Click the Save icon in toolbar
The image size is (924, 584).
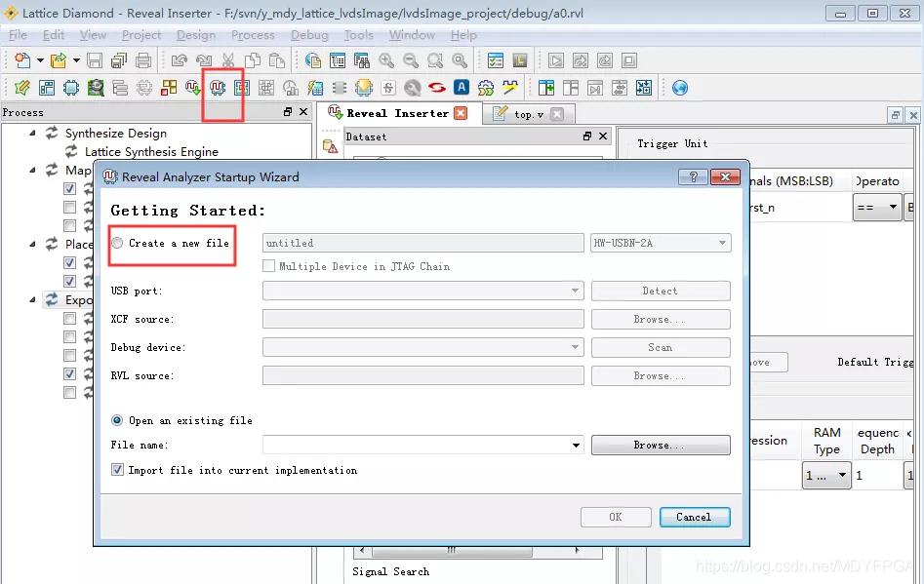click(95, 60)
